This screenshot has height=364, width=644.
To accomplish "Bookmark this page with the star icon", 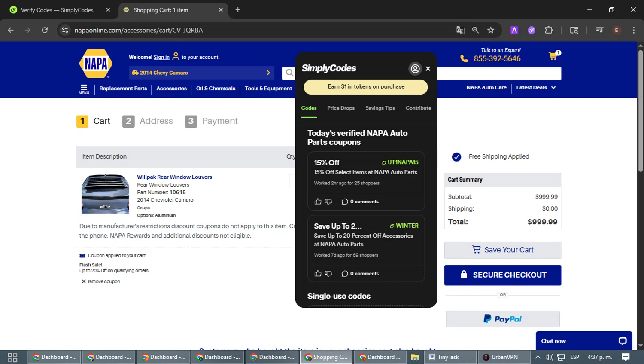I will tap(491, 30).
